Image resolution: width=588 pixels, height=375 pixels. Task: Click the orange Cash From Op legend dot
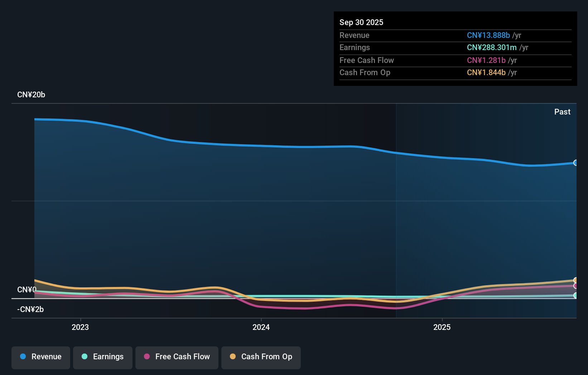pyautogui.click(x=233, y=356)
